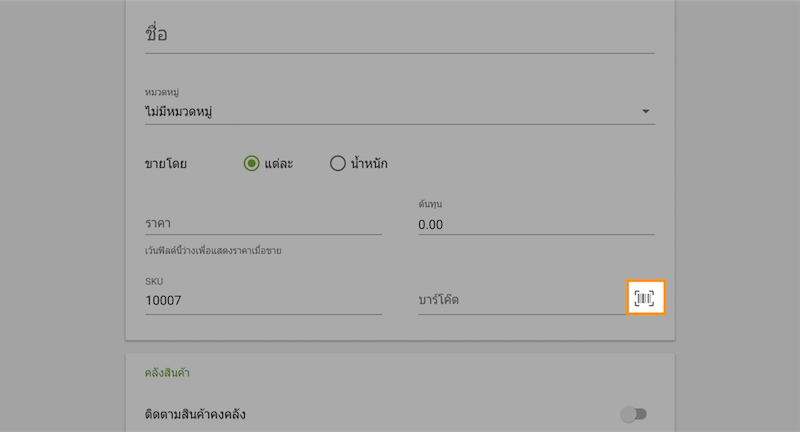800x432 pixels.
Task: Open the barcode scanner icon
Action: click(x=645, y=298)
